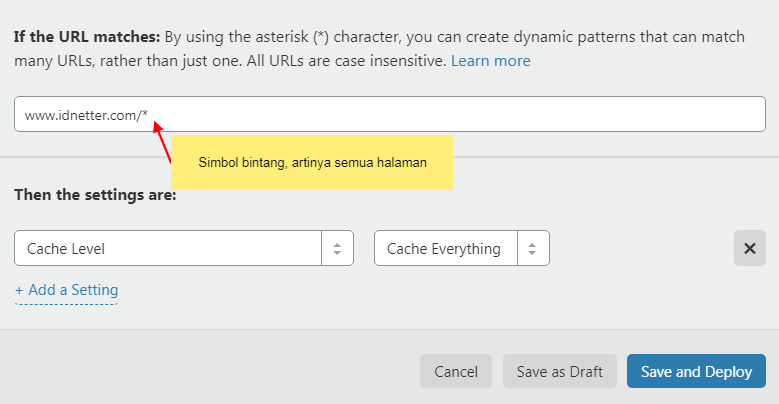Focus the URL match input field
779x404 pixels.
click(x=450, y=115)
